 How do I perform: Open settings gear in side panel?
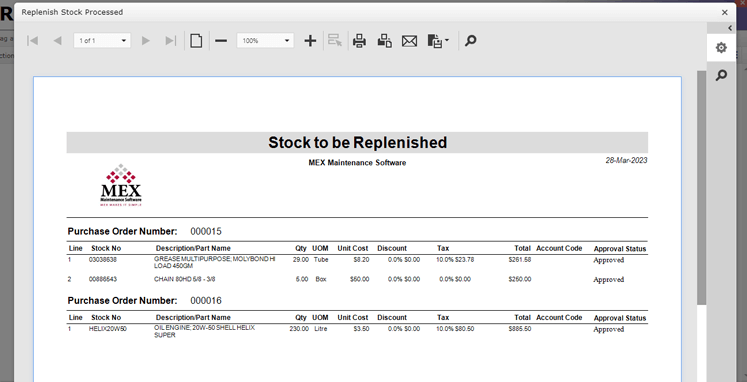coord(721,48)
